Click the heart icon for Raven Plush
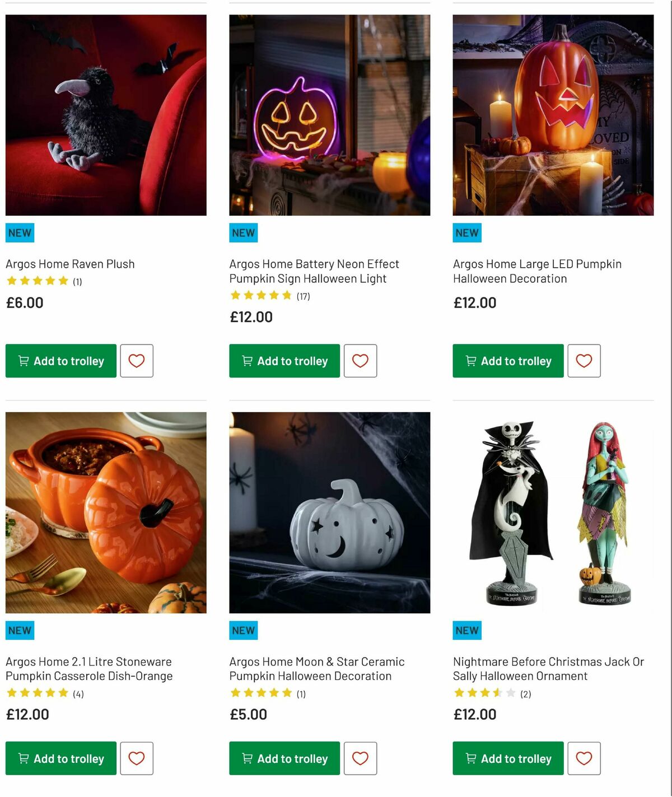Image resolution: width=672 pixels, height=797 pixels. (x=137, y=361)
